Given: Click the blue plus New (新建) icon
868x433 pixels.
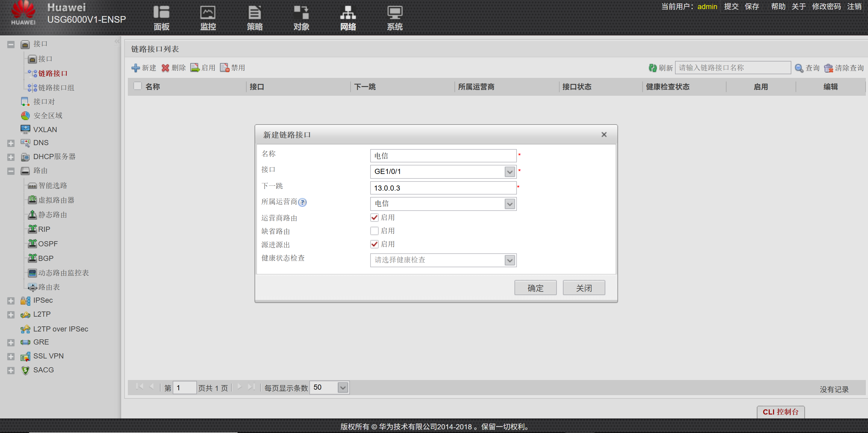Looking at the screenshot, I should pyautogui.click(x=135, y=68).
